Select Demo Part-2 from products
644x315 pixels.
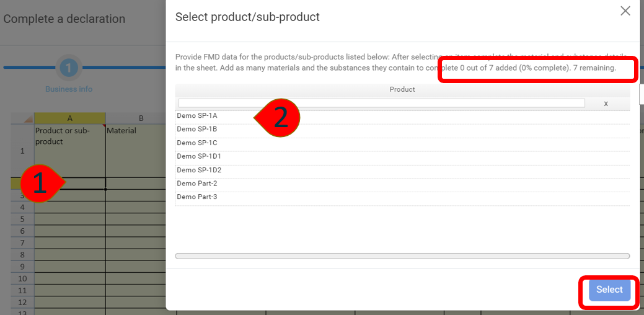(x=197, y=184)
